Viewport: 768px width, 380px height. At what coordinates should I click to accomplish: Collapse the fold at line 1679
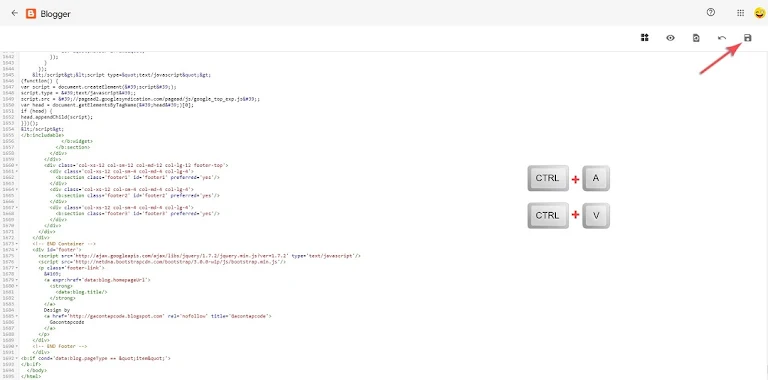click(x=18, y=280)
